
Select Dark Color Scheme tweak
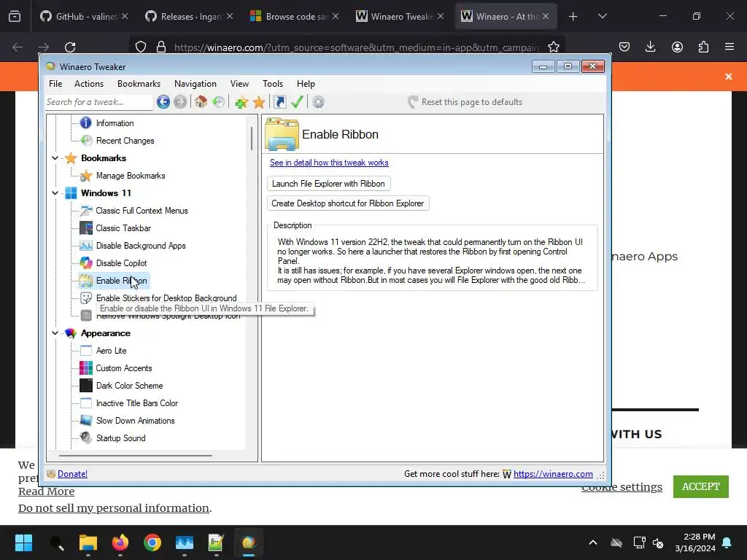pyautogui.click(x=130, y=386)
